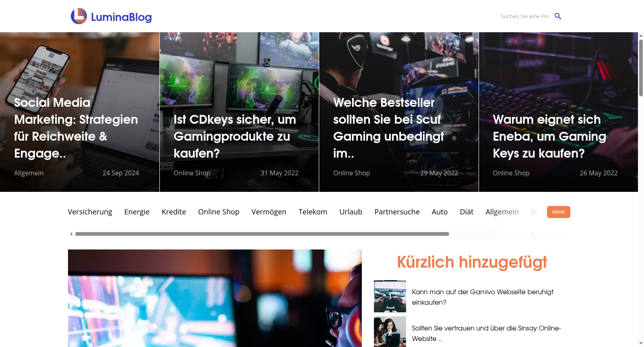Click the orange MEHR button
Image resolution: width=644 pixels, height=347 pixels.
tap(559, 212)
